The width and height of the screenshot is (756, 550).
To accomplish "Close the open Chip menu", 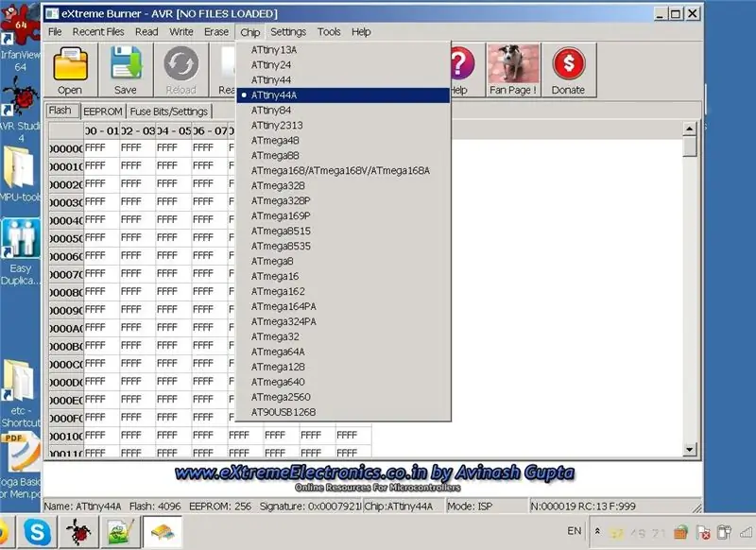I will (x=250, y=32).
